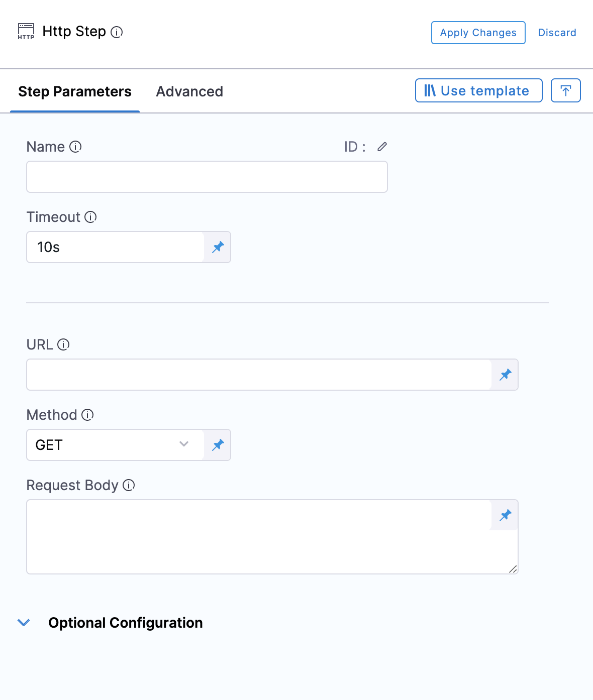Click the Discard link
593x700 pixels.
tap(557, 33)
